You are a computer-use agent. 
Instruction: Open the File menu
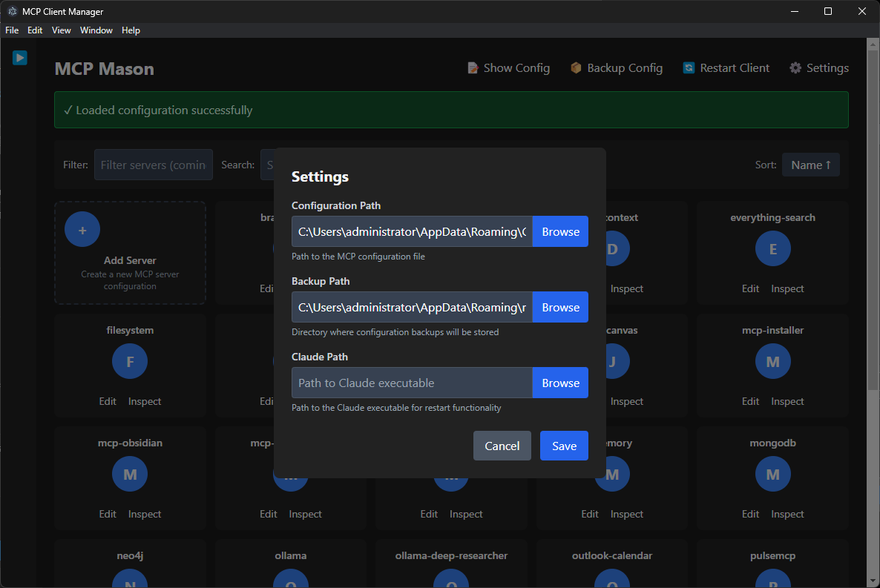tap(11, 30)
